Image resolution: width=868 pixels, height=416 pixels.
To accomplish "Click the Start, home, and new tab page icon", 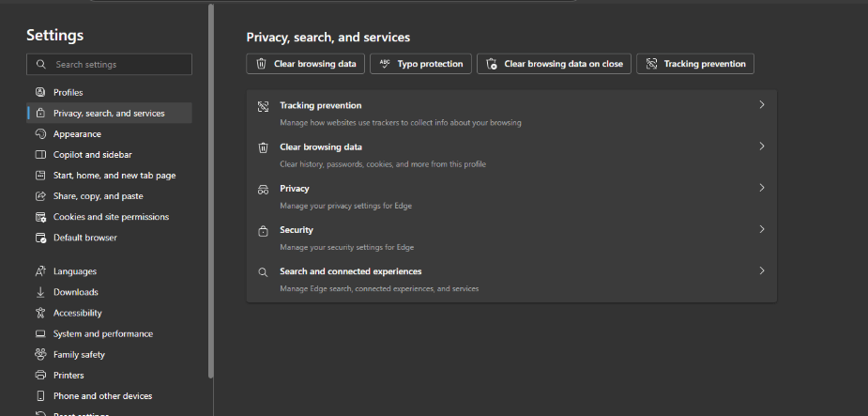I will 39,175.
